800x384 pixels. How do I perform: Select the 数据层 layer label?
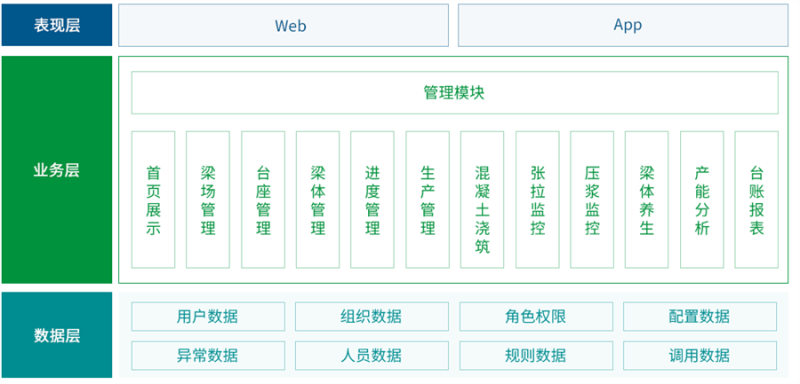tap(57, 335)
